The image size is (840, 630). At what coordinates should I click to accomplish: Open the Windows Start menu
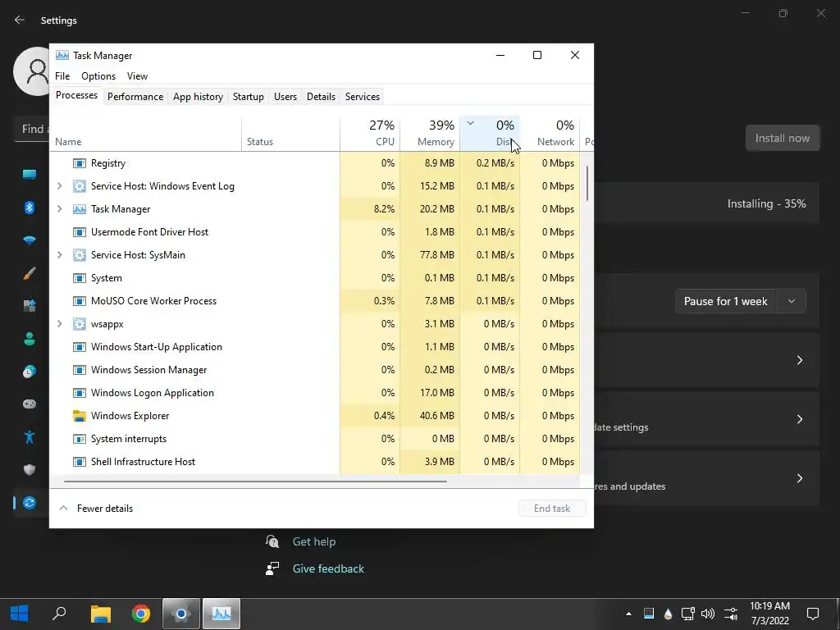click(20, 614)
